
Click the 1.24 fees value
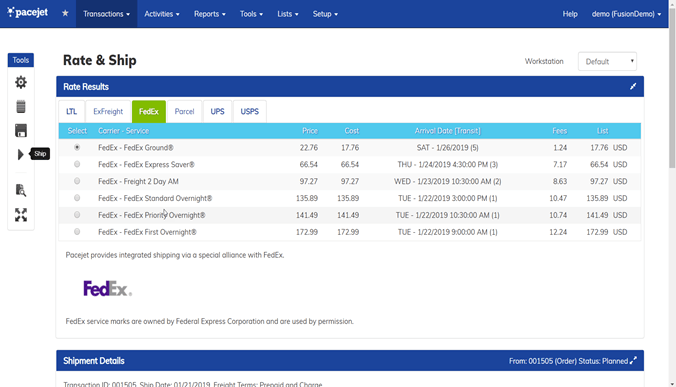560,147
